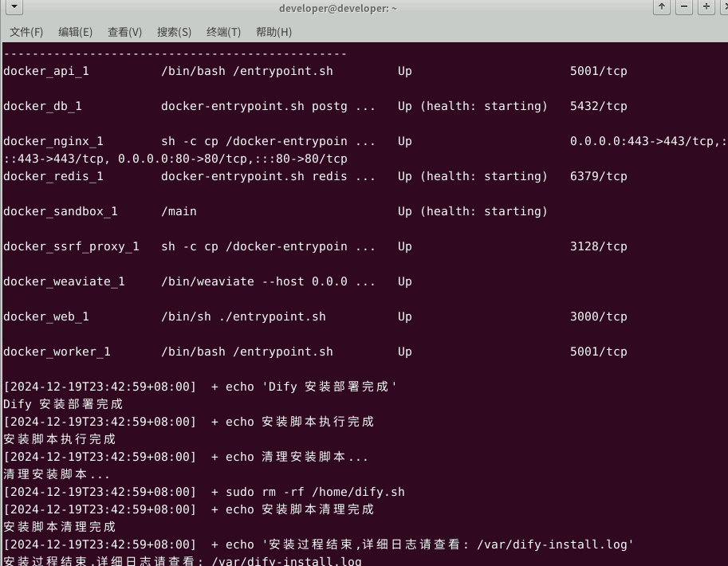The image size is (728, 566).
Task: Click 5001/tcp in the docker_api_1 row
Action: point(599,71)
